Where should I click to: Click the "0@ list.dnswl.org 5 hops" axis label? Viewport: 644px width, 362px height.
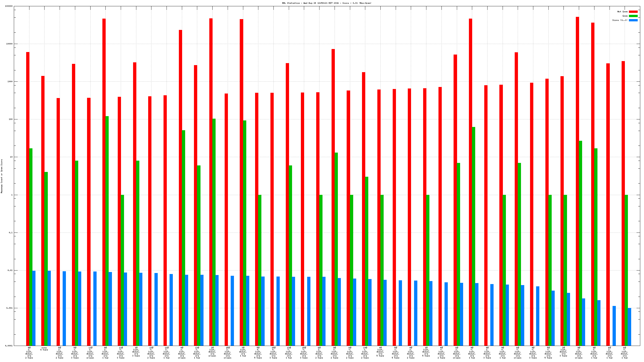380,352
